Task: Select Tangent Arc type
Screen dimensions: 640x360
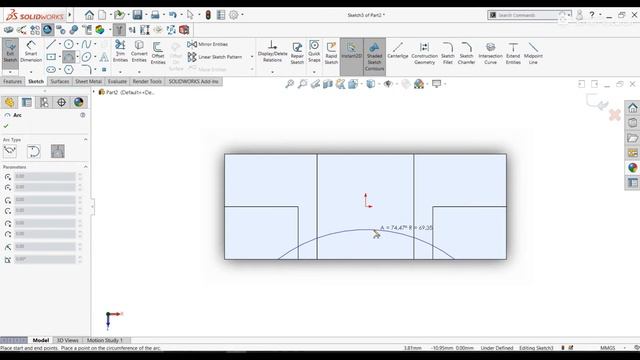Action: point(33,151)
